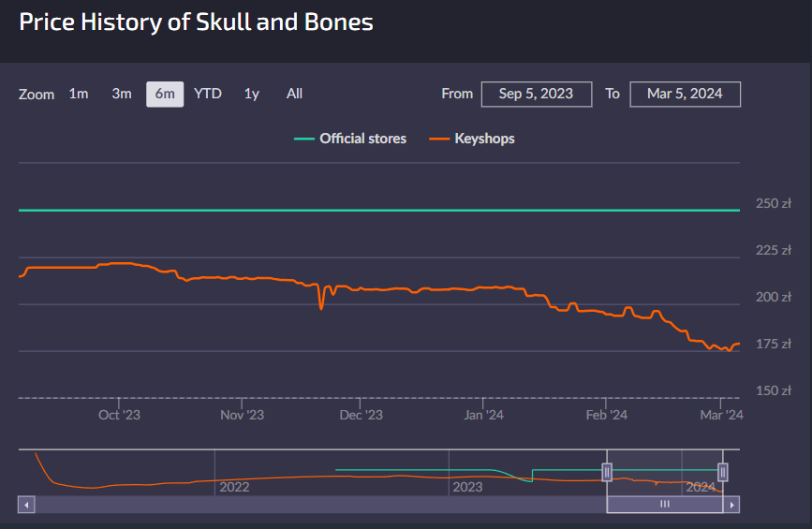Click the To date field Mar 5, 2024
This screenshot has width=812, height=529.
point(685,94)
